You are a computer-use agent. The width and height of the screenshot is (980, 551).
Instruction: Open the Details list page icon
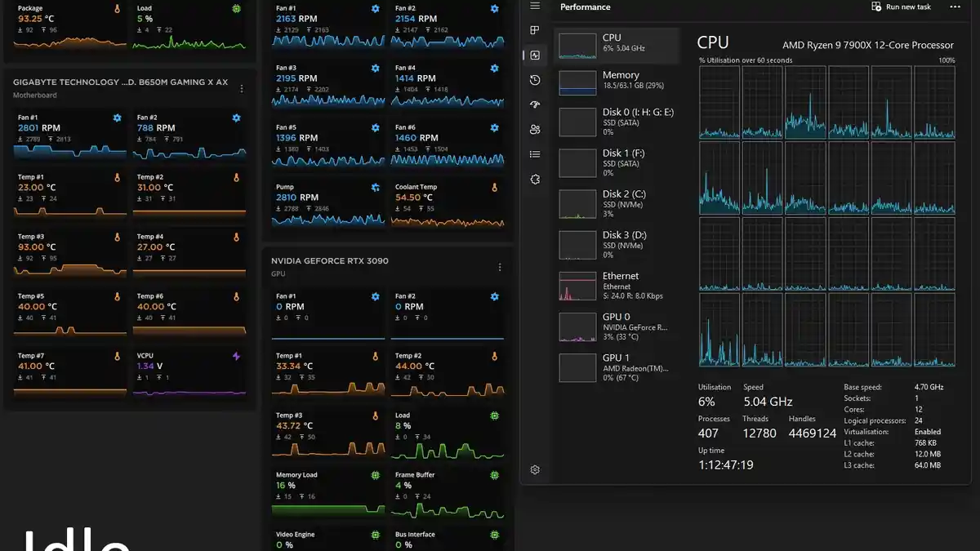[x=535, y=154]
